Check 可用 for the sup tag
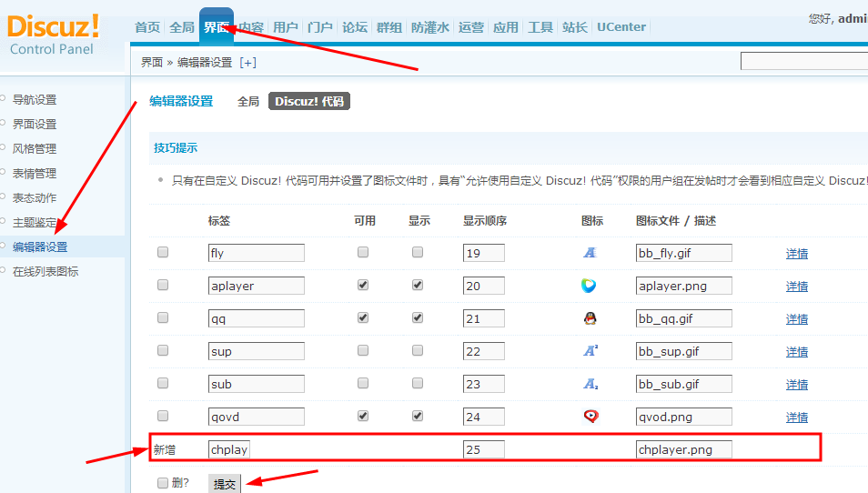 [363, 350]
